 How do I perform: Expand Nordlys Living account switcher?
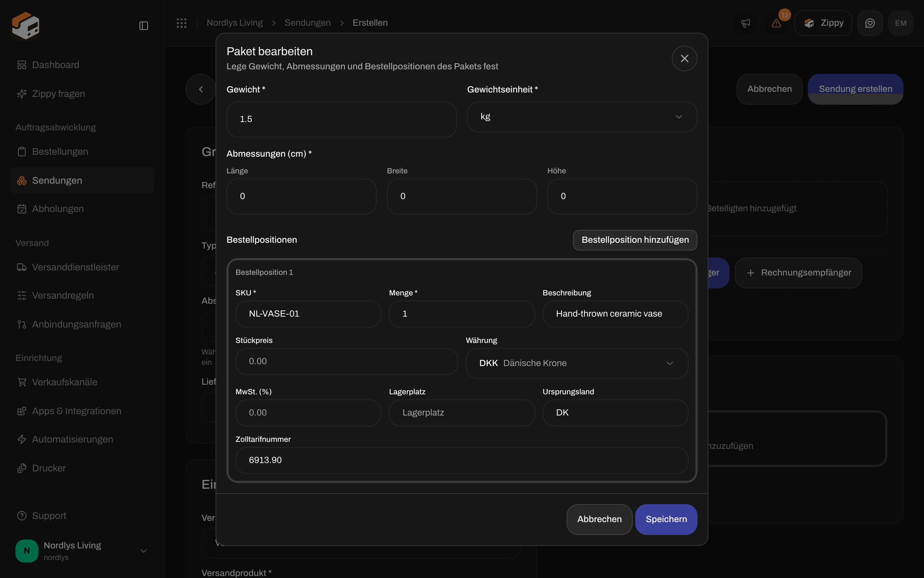click(82, 551)
